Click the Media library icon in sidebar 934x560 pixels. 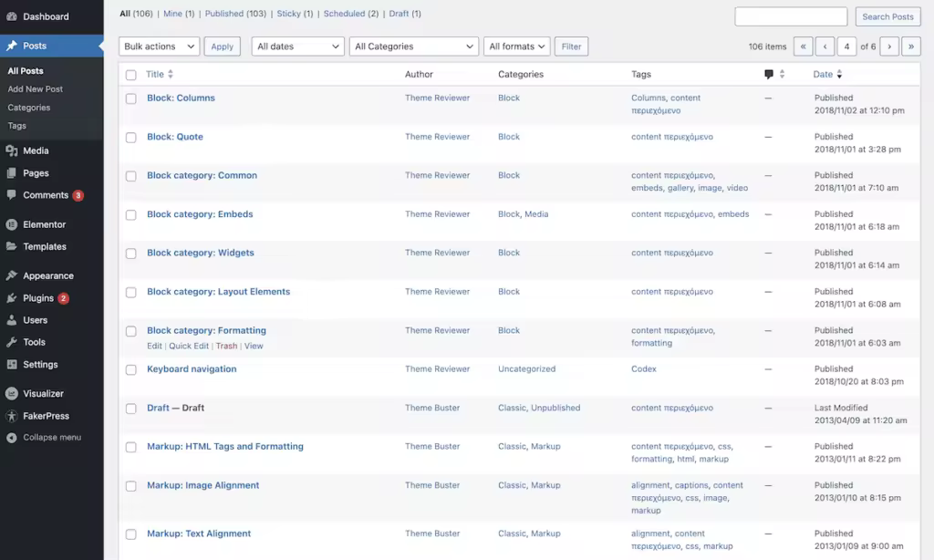pyautogui.click(x=11, y=150)
